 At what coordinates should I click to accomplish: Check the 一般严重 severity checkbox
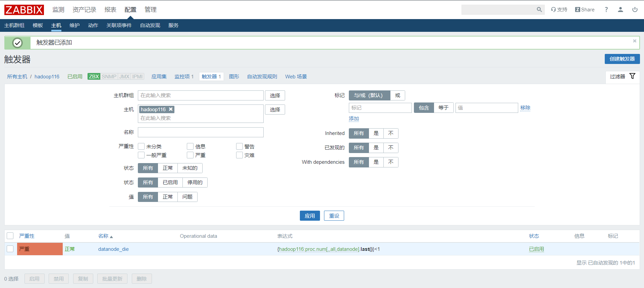coord(141,155)
